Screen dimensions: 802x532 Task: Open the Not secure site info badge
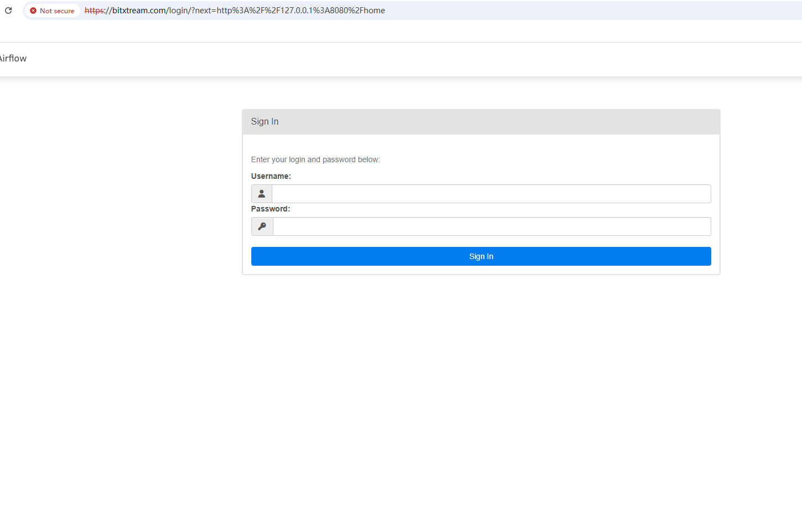tap(53, 11)
